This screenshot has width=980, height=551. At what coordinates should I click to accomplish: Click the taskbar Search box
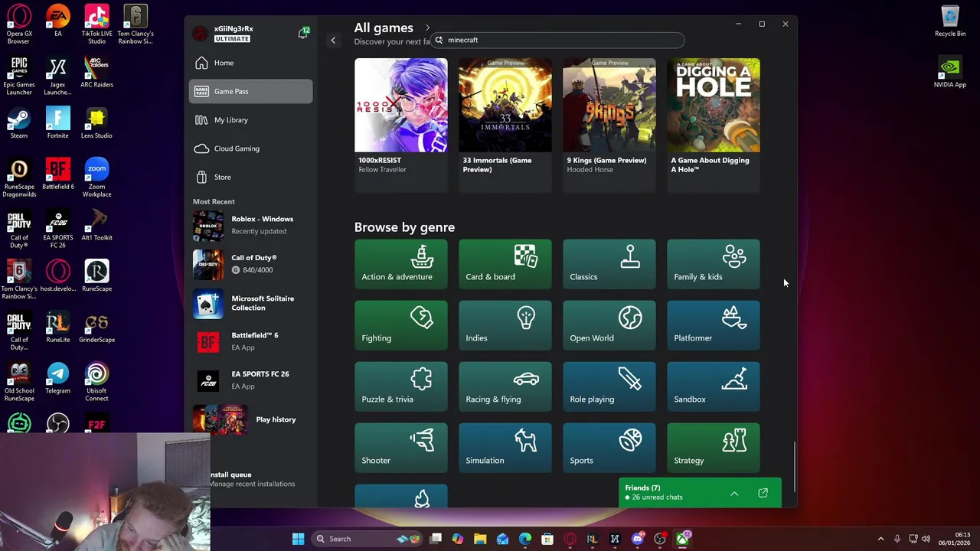pyautogui.click(x=367, y=539)
